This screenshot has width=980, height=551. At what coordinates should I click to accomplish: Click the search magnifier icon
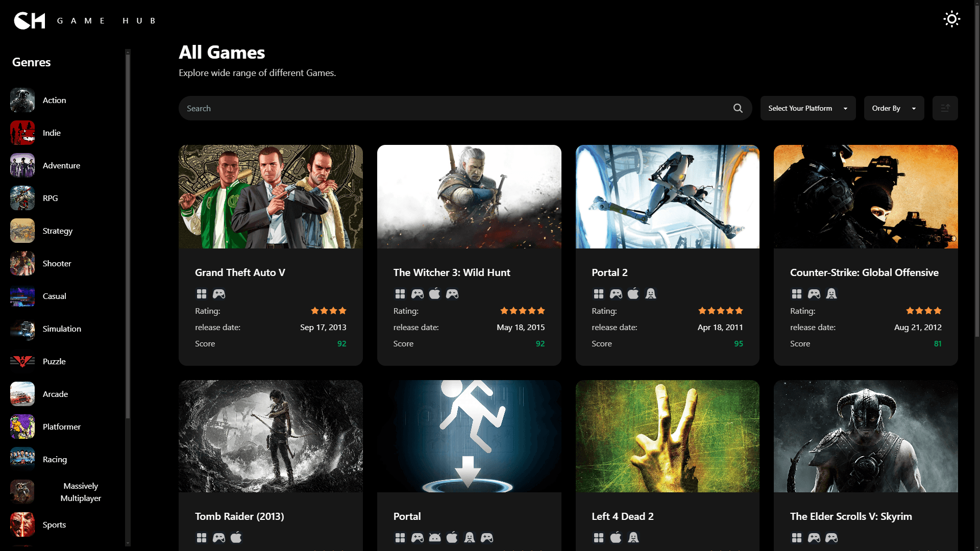click(x=738, y=108)
